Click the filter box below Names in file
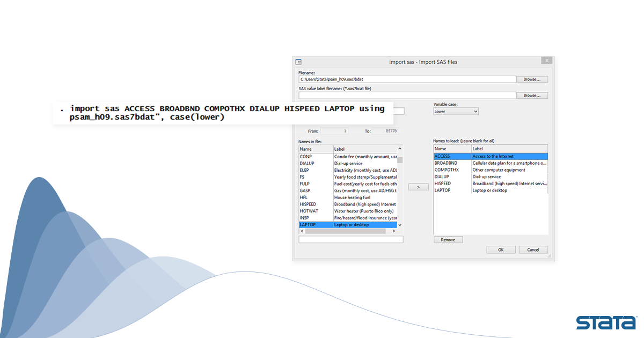Viewport: 644px width, 338px height. 351,240
